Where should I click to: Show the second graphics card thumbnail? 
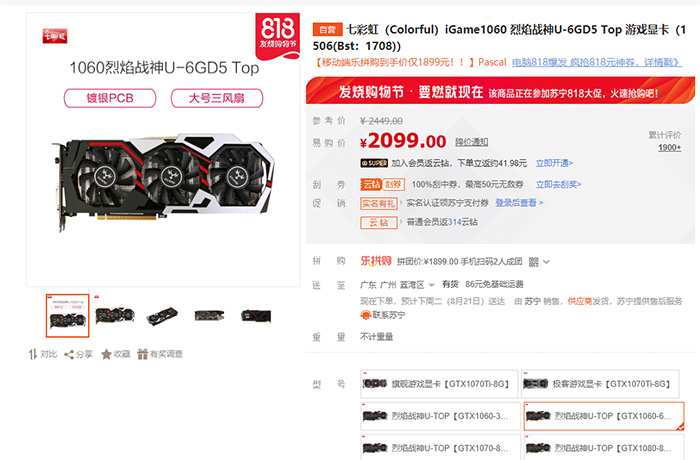[114, 315]
